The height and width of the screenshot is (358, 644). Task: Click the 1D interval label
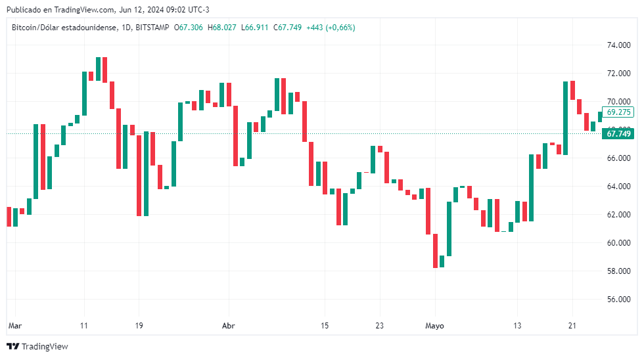tap(126, 28)
